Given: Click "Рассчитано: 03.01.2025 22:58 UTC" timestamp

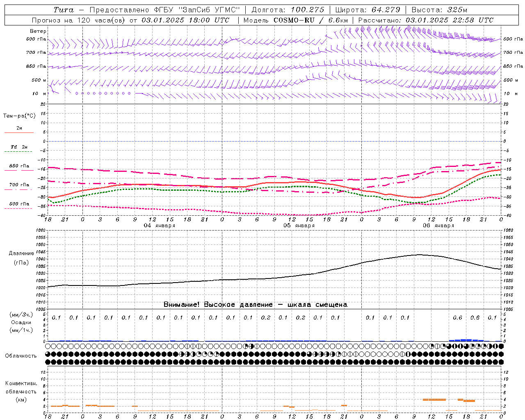Looking at the screenshot, I should pyautogui.click(x=426, y=20).
